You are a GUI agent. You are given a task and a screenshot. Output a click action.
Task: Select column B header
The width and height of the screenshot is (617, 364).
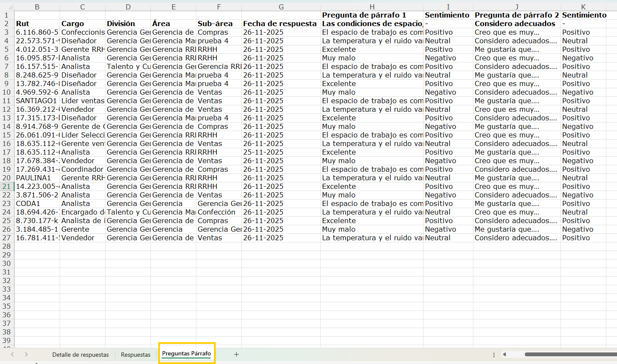(x=37, y=7)
